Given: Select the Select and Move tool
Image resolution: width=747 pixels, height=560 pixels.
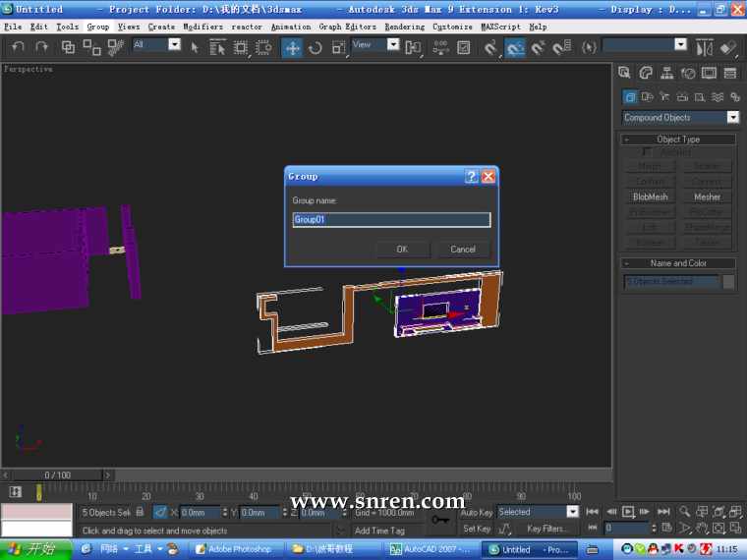Looking at the screenshot, I should pyautogui.click(x=292, y=47).
